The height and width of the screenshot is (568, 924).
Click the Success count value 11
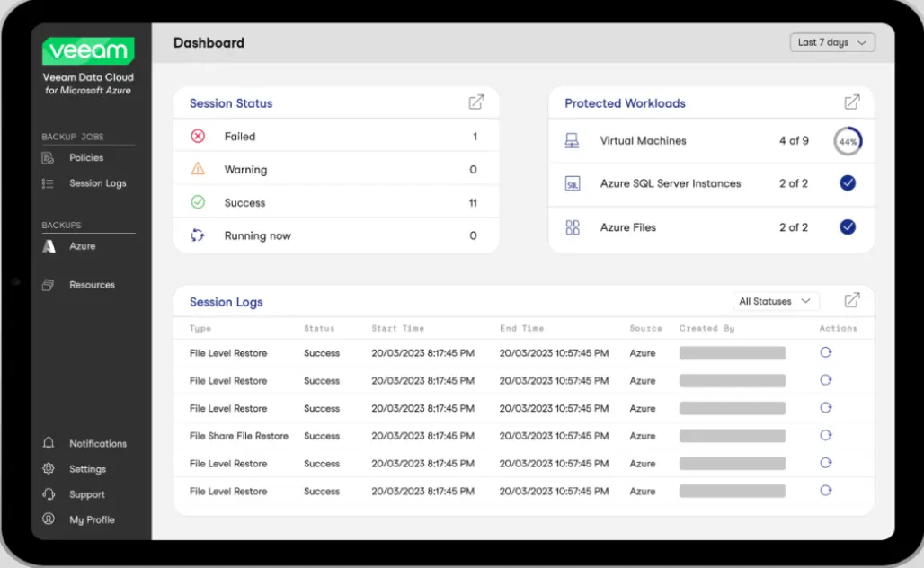473,203
